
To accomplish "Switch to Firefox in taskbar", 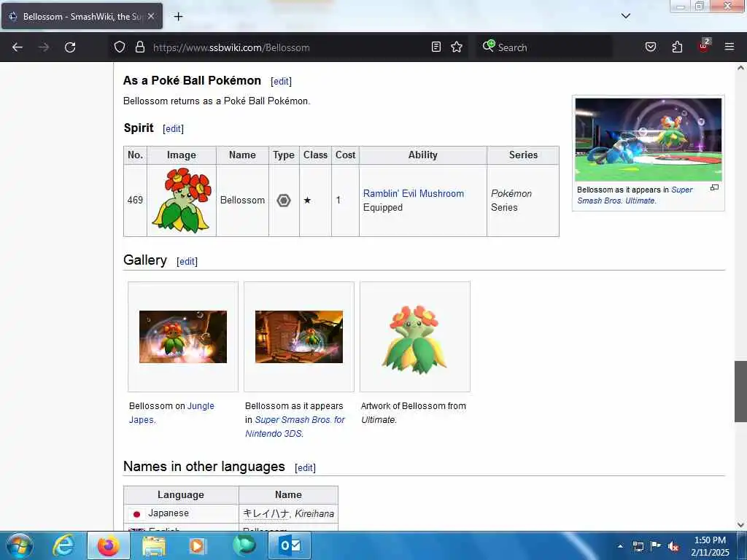I will pos(109,545).
